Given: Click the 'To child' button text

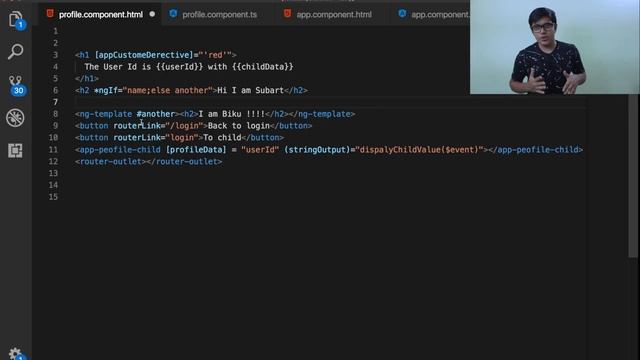Looking at the screenshot, I should click(222, 138).
